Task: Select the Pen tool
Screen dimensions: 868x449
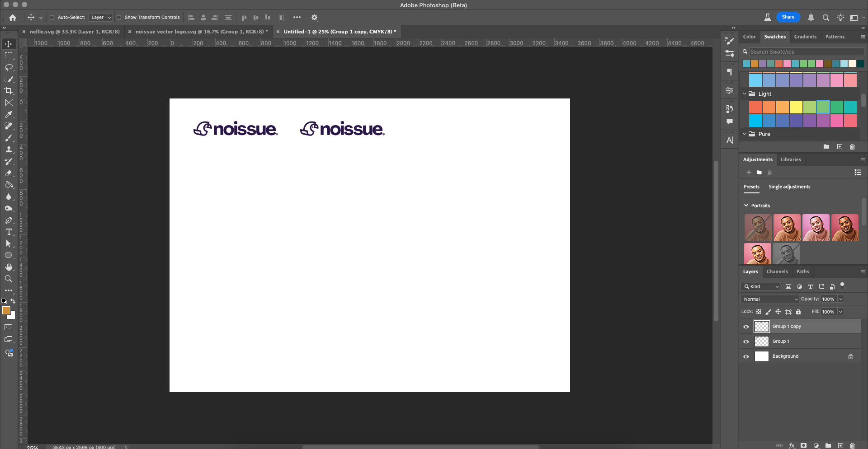Action: pyautogui.click(x=9, y=220)
